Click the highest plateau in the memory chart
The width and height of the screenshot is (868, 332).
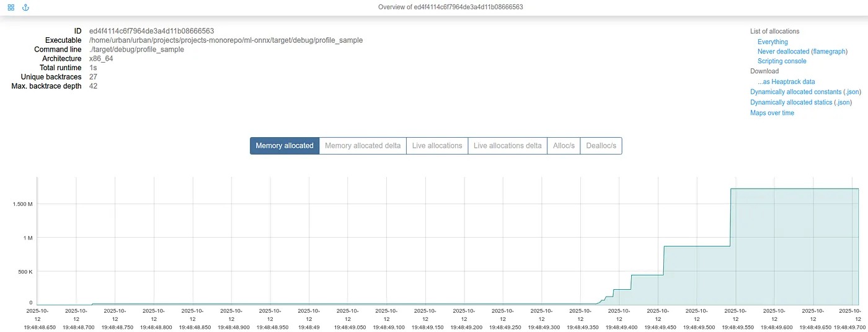coord(795,189)
